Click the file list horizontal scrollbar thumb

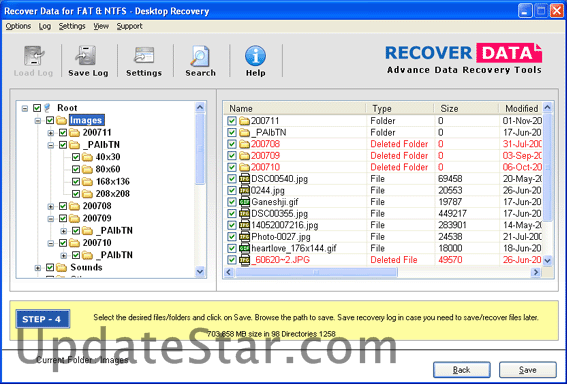click(x=316, y=272)
